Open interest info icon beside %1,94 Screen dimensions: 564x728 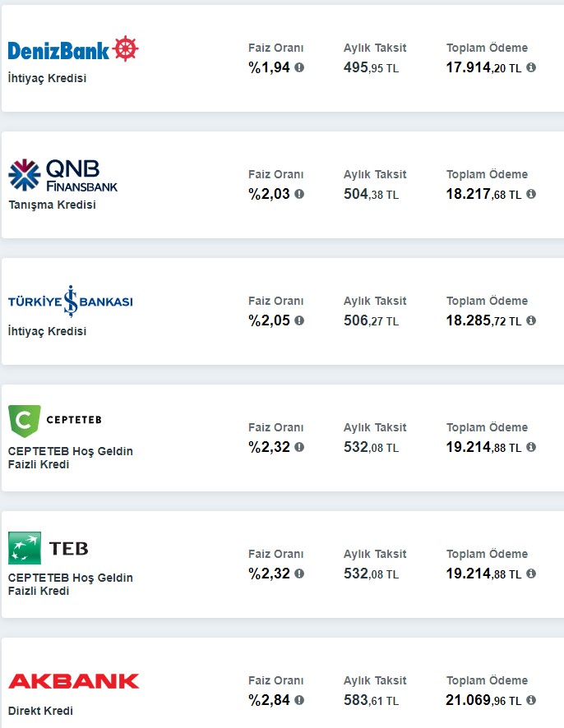[299, 67]
